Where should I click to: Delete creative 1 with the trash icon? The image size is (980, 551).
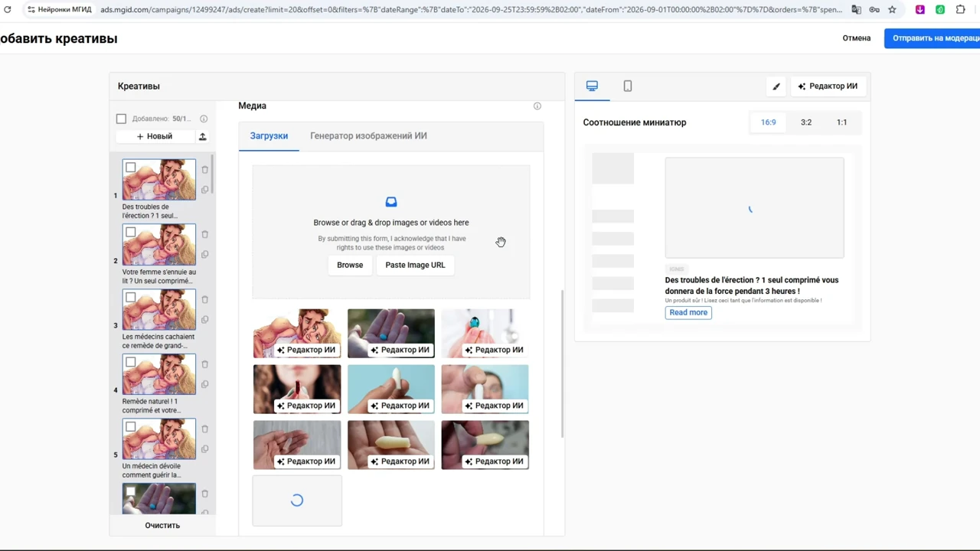[x=204, y=170]
